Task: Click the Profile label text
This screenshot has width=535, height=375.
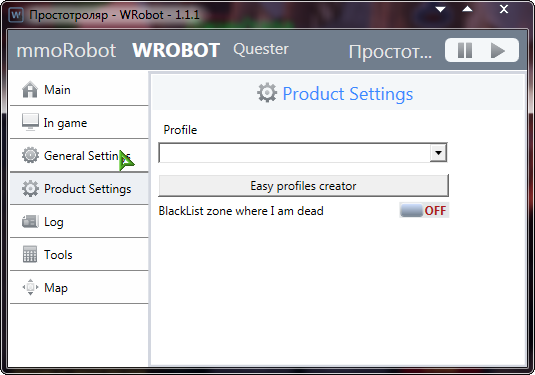Action: 180,130
